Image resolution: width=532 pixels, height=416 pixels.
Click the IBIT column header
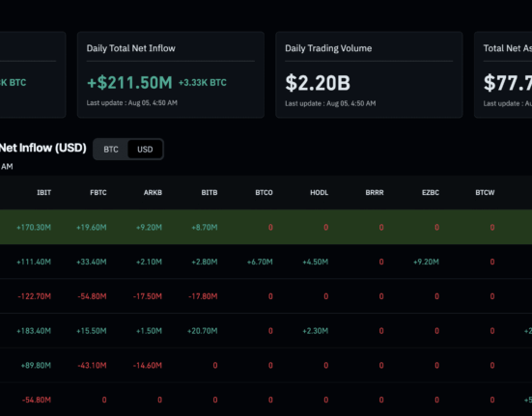click(43, 193)
